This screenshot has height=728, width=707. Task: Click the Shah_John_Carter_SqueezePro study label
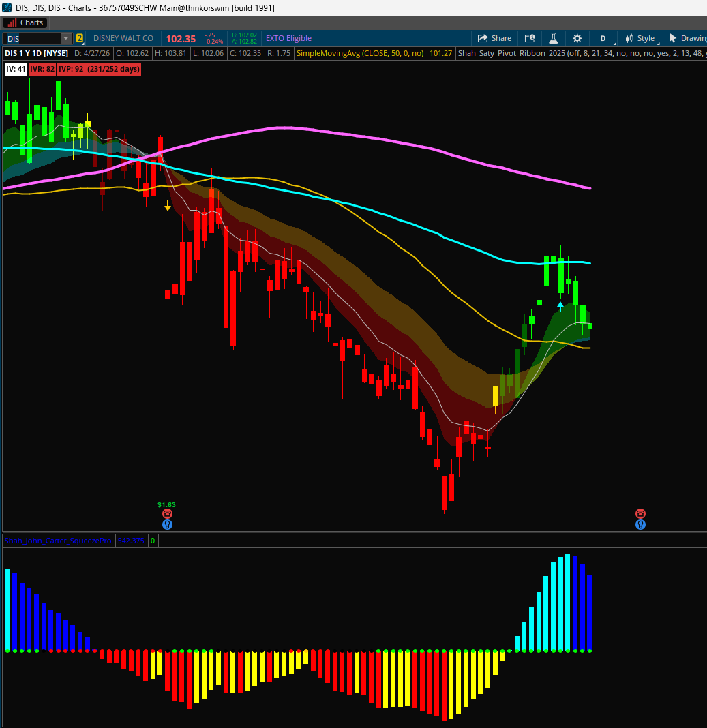58,541
